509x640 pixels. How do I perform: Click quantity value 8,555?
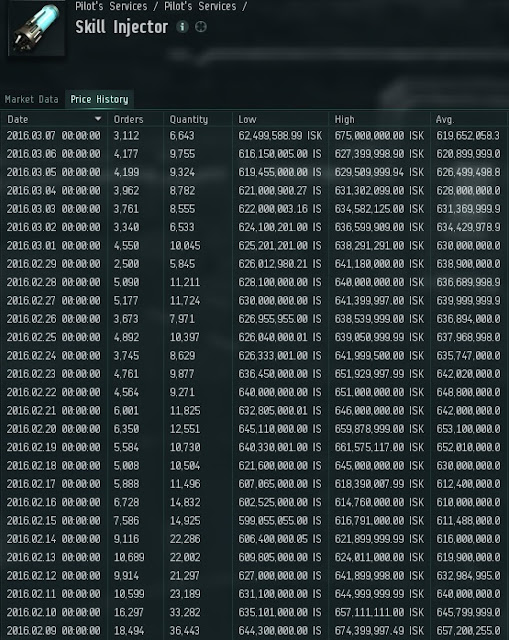[182, 209]
